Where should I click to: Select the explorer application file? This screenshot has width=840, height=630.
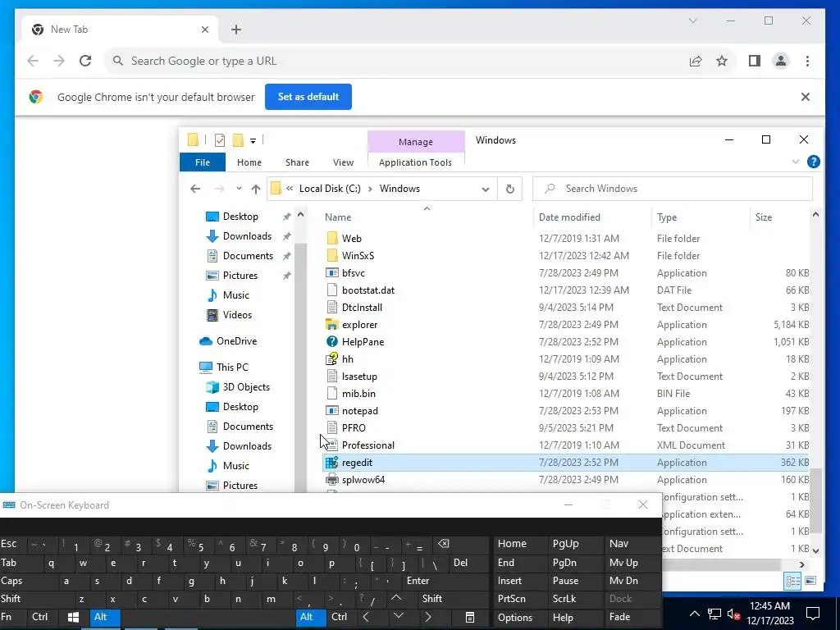[359, 325]
